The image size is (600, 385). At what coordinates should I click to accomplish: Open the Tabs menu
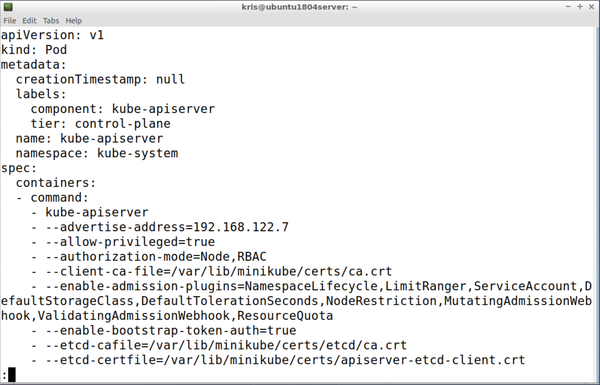click(x=51, y=21)
